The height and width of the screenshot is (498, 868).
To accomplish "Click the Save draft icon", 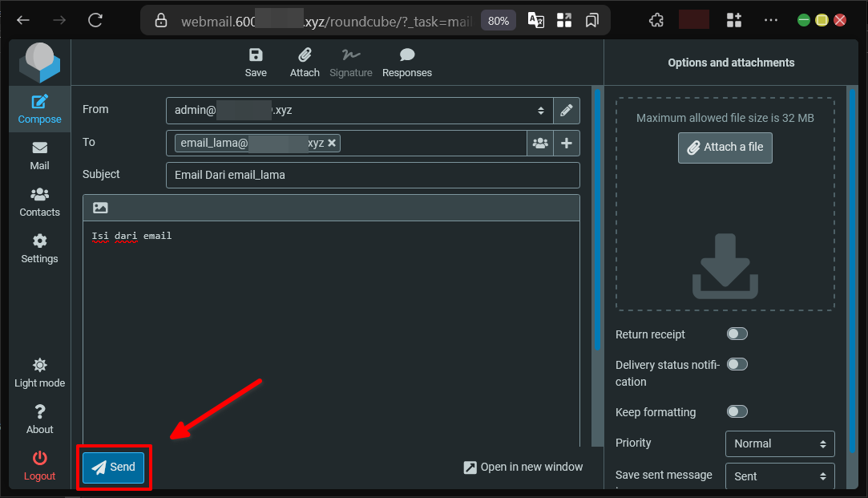I will pos(256,55).
